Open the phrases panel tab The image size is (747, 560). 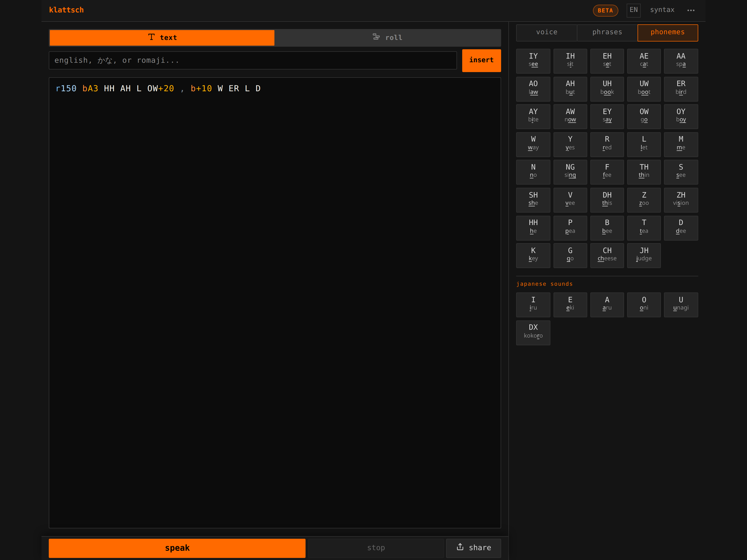click(x=607, y=32)
